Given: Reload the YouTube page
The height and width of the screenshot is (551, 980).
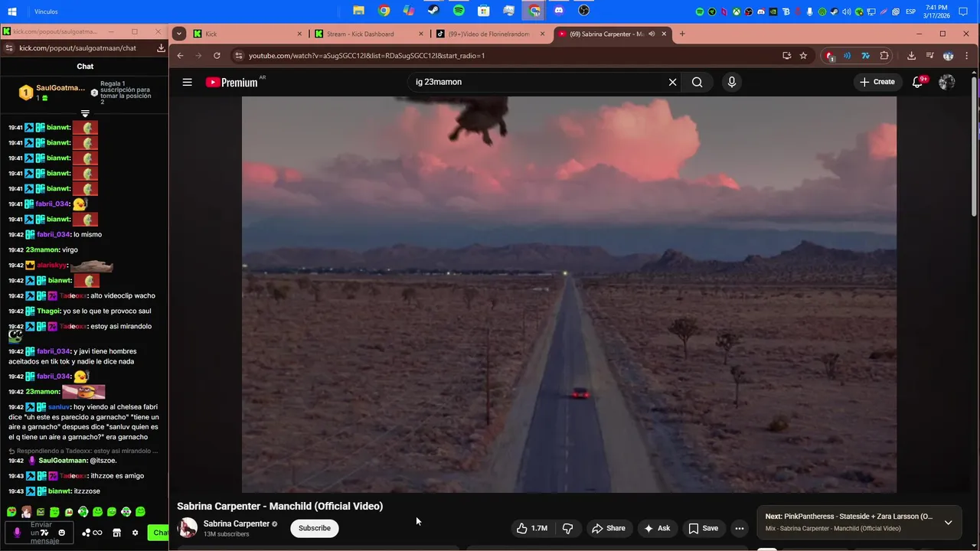Looking at the screenshot, I should coord(217,55).
